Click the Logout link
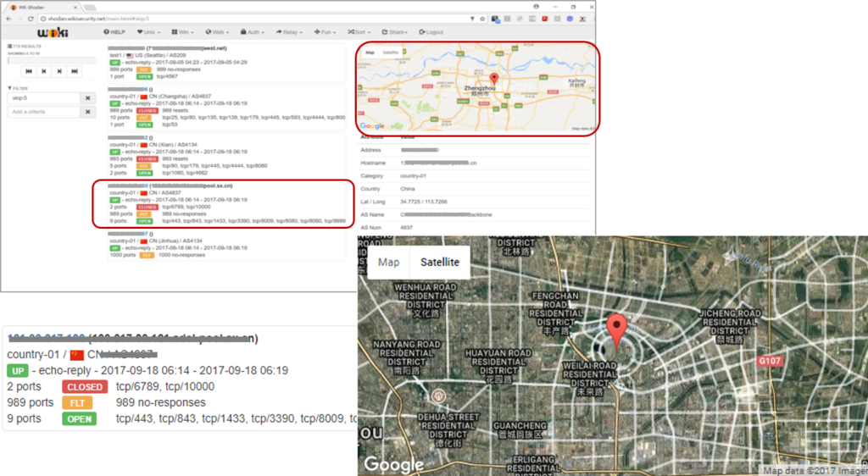The image size is (868, 476). click(431, 31)
